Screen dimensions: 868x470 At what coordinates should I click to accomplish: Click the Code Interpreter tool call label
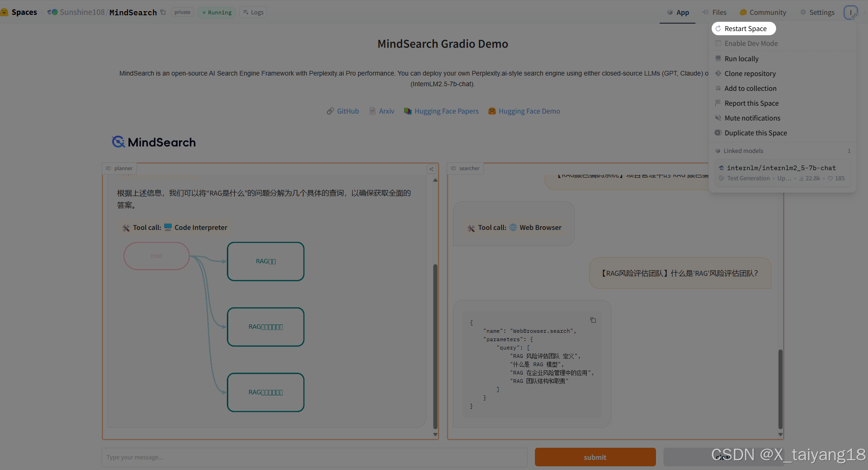pos(175,228)
